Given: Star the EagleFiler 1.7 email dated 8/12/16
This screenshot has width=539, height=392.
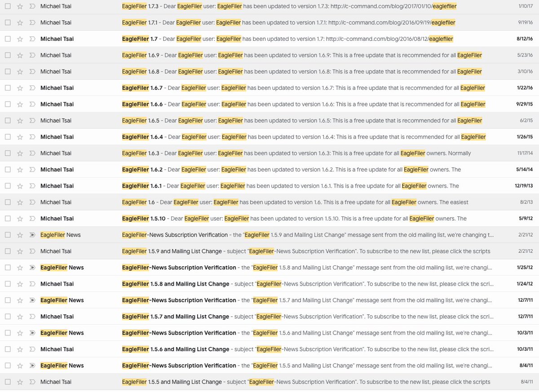Looking at the screenshot, I should point(20,39).
